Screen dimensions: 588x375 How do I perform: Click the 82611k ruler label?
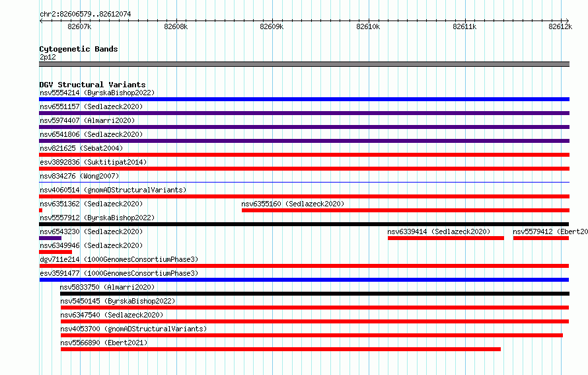coord(464,26)
